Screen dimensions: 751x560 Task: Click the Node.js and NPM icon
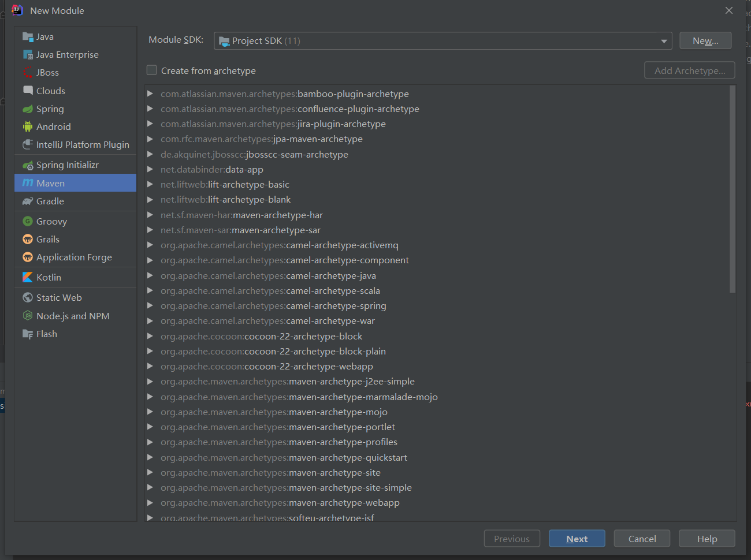click(x=28, y=316)
